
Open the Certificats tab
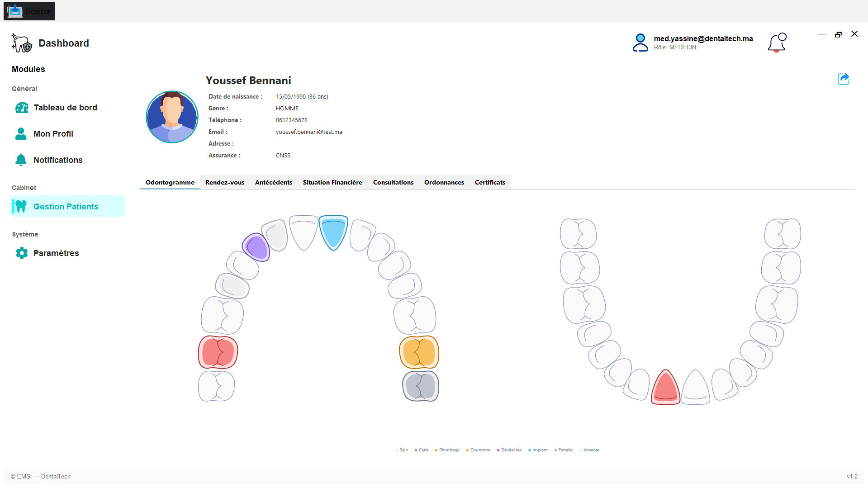tap(490, 182)
